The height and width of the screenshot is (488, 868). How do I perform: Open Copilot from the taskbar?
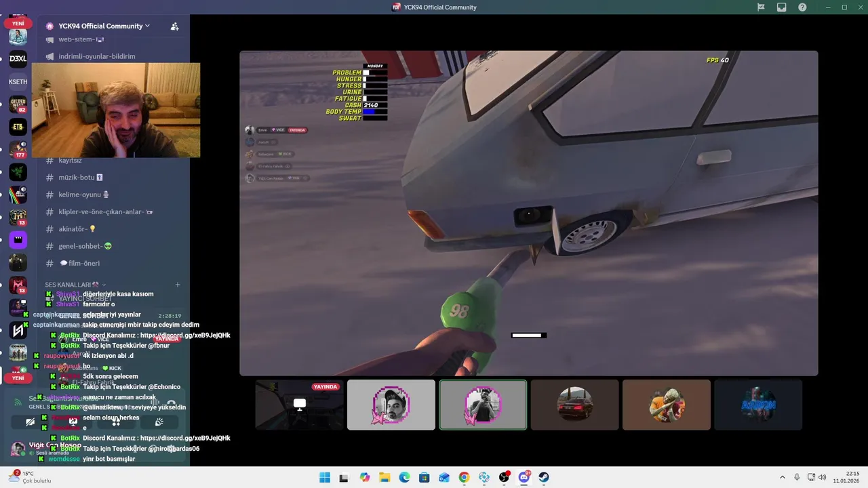365,477
